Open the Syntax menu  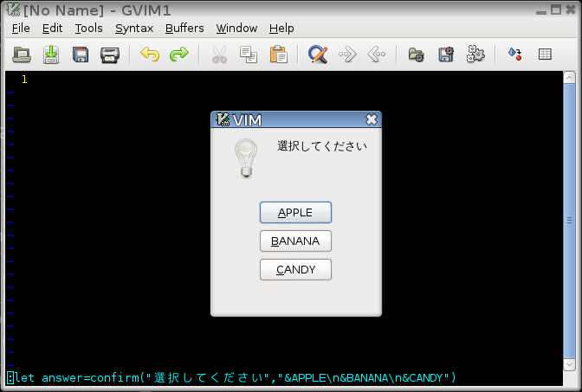[x=134, y=29]
